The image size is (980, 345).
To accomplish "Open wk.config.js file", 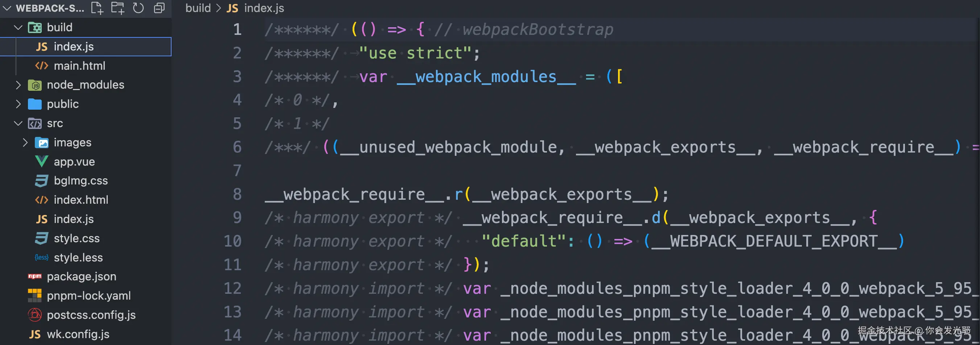I will (78, 334).
